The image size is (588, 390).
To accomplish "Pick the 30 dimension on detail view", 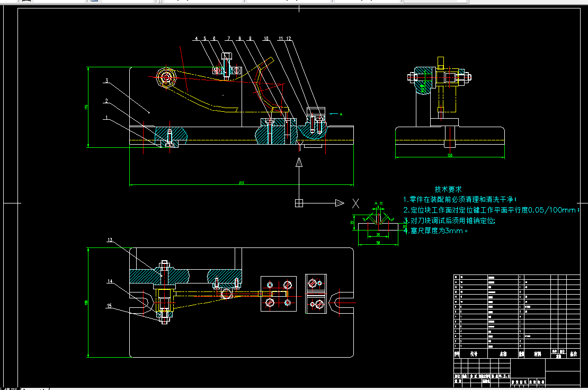I will (x=378, y=235).
